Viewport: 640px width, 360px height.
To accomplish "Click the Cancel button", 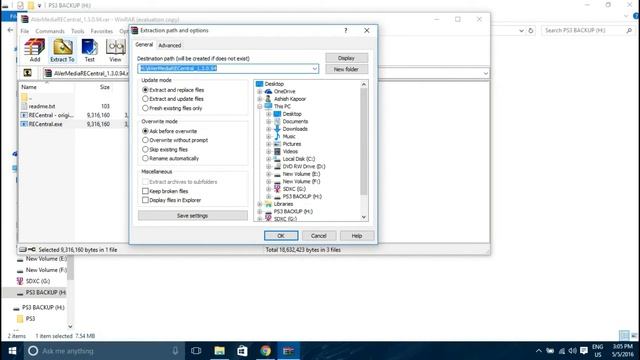I will pyautogui.click(x=319, y=236).
